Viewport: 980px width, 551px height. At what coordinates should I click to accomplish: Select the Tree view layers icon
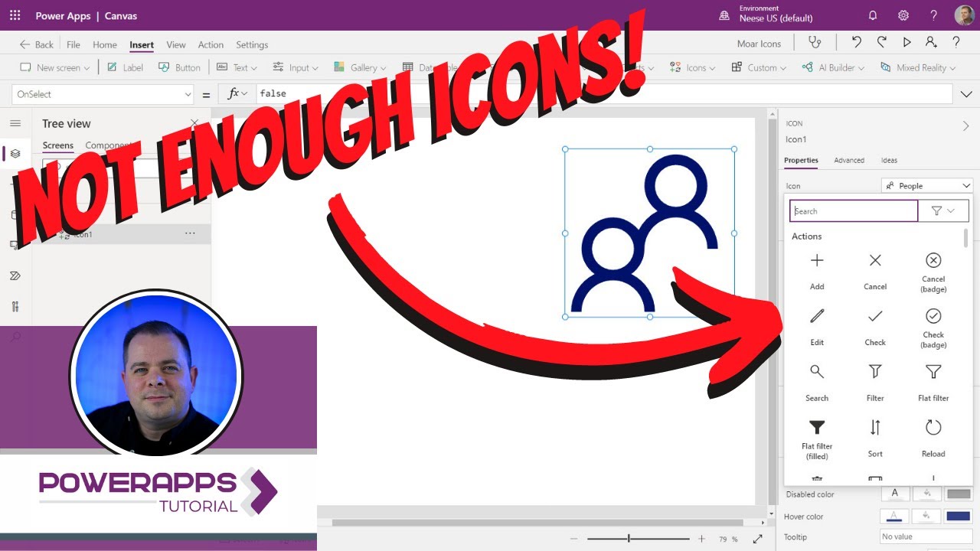(15, 154)
